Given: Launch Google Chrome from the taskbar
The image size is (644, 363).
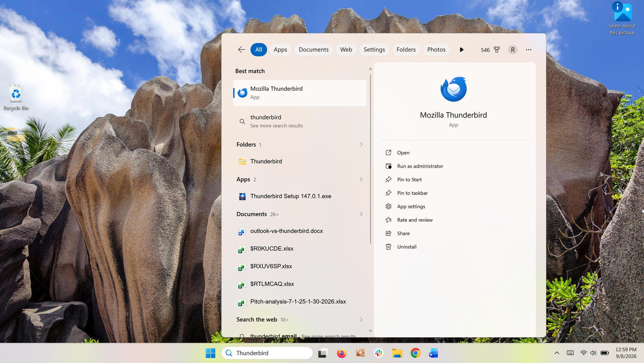Looking at the screenshot, I should (x=415, y=353).
